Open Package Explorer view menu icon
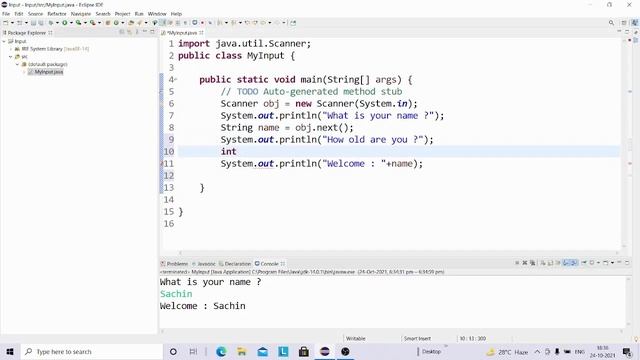 click(137, 32)
